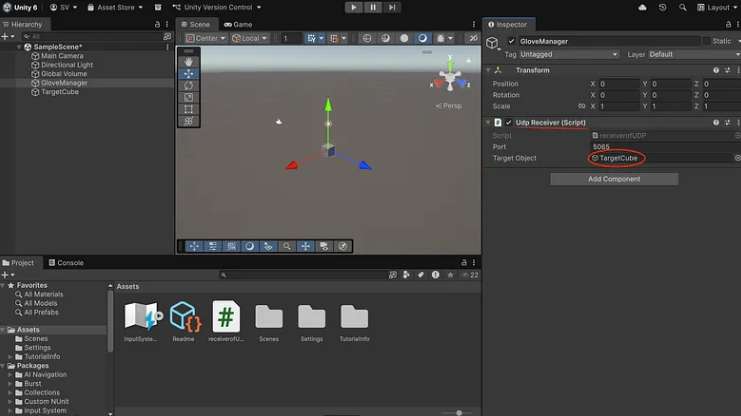Toggle the Static checkbox in Inspector
The width and height of the screenshot is (741, 416).
[706, 41]
